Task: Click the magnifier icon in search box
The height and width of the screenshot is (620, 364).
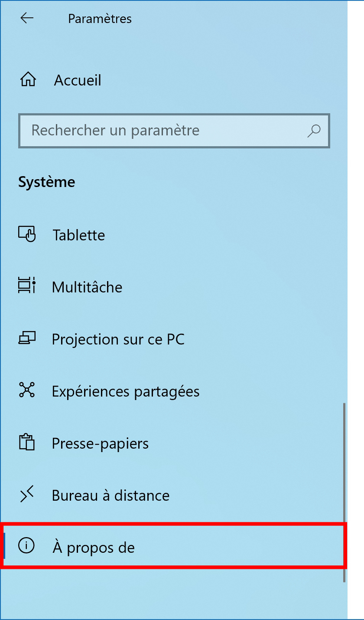Action: tap(314, 131)
